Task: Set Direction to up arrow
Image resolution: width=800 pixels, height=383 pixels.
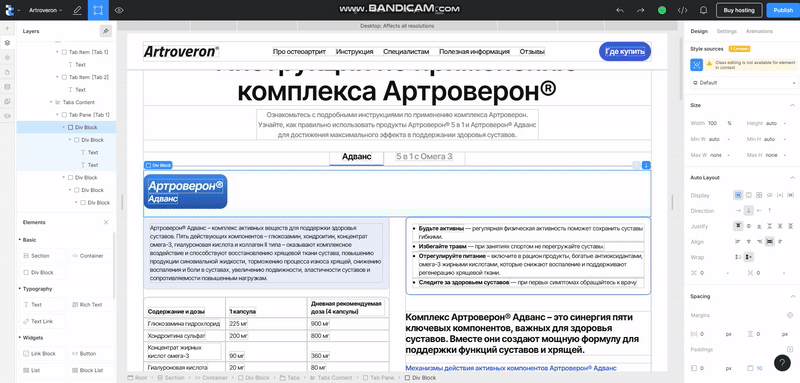Action: click(x=769, y=211)
